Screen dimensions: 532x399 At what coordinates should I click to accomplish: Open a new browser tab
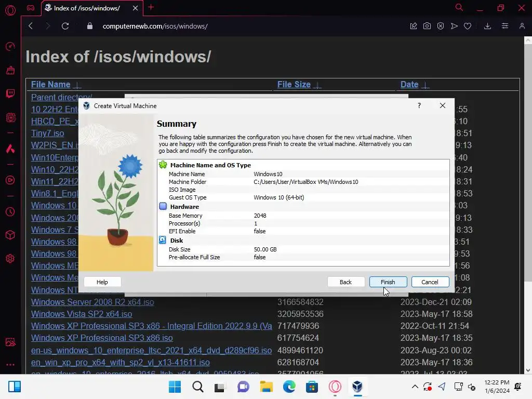click(151, 7)
